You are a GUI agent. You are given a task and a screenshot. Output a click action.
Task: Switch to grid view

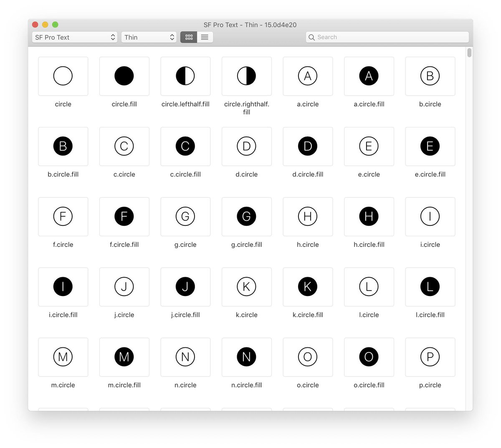pos(189,37)
